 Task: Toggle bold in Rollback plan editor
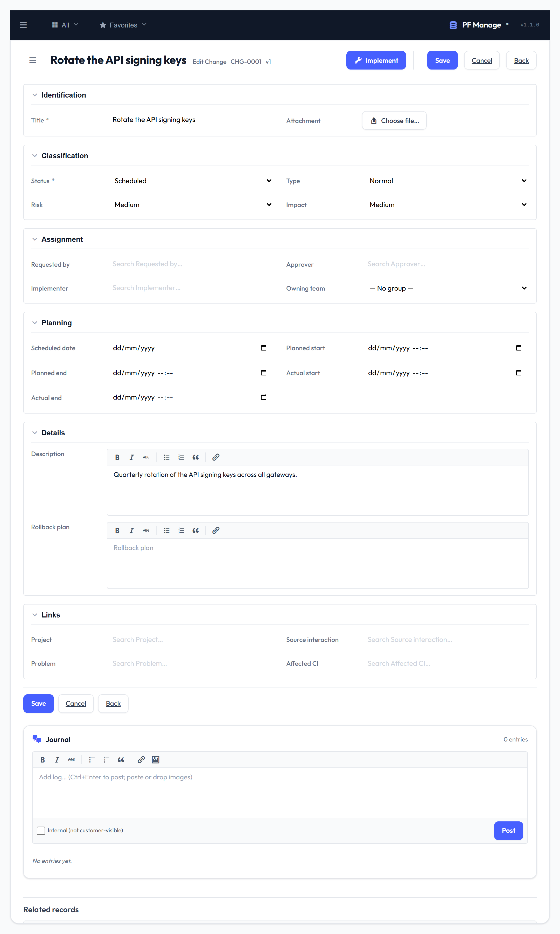pyautogui.click(x=117, y=530)
